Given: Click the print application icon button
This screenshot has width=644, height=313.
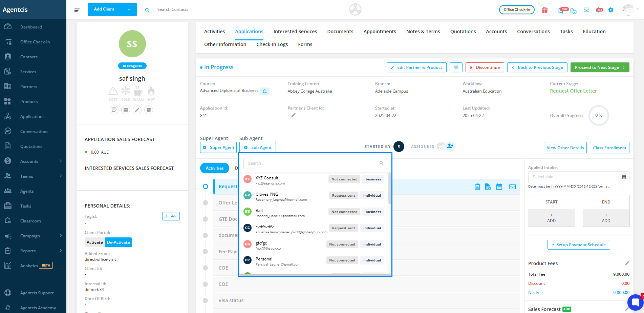Looking at the screenshot, I should tap(456, 67).
